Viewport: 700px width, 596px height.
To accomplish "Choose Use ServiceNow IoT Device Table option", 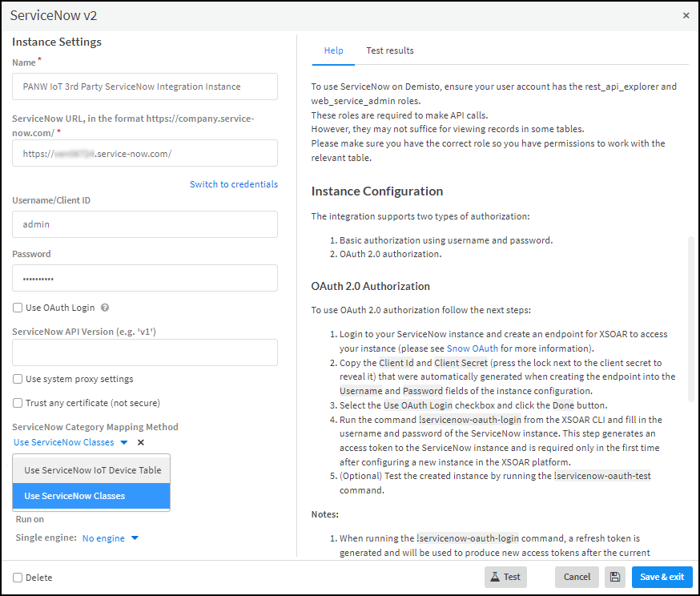I will coord(92,470).
